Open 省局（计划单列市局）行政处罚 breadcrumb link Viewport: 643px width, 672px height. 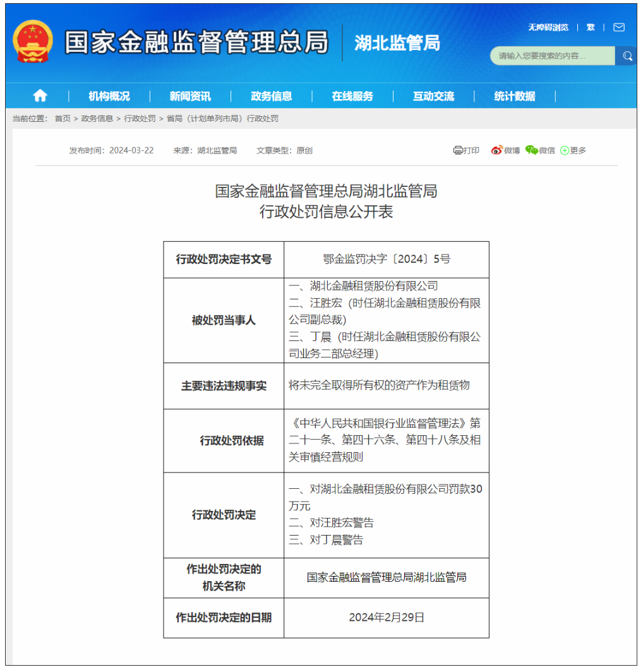[x=222, y=119]
